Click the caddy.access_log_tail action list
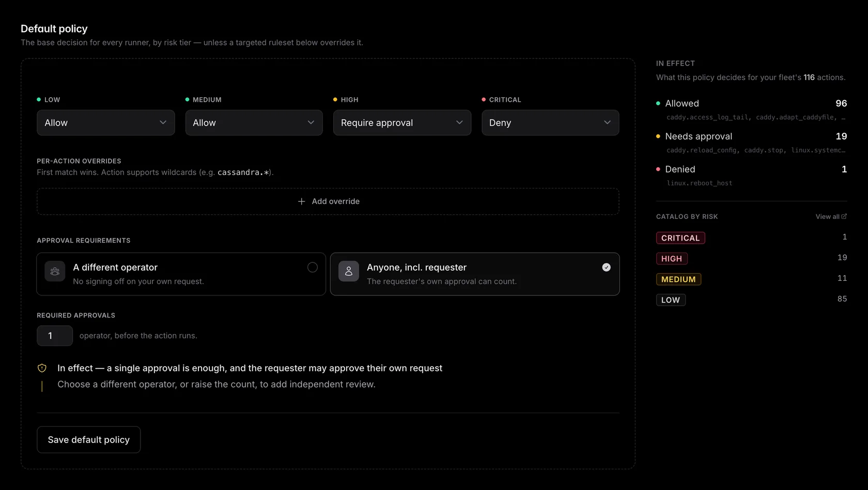The height and width of the screenshot is (490, 868). (756, 117)
